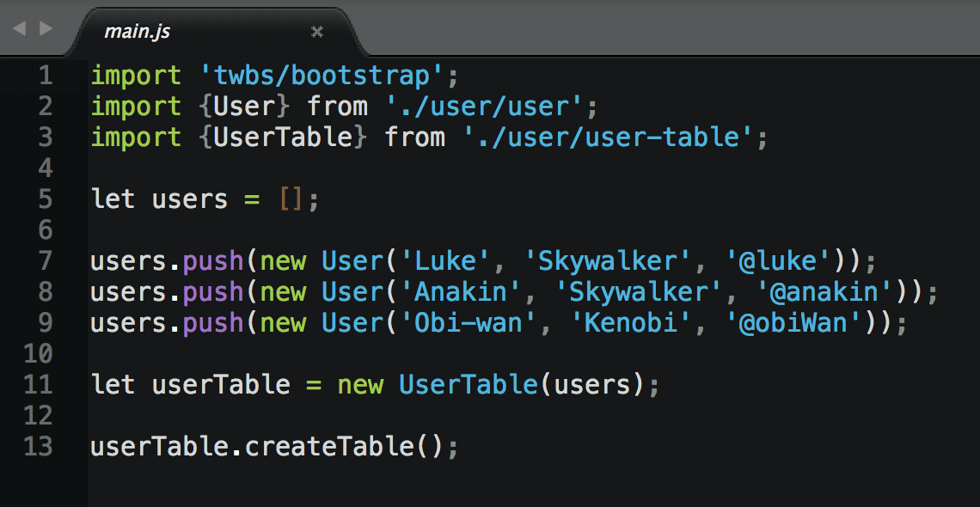Viewport: 980px width, 507px height.
Task: Click the 'Anakin' string
Action: pos(459,292)
